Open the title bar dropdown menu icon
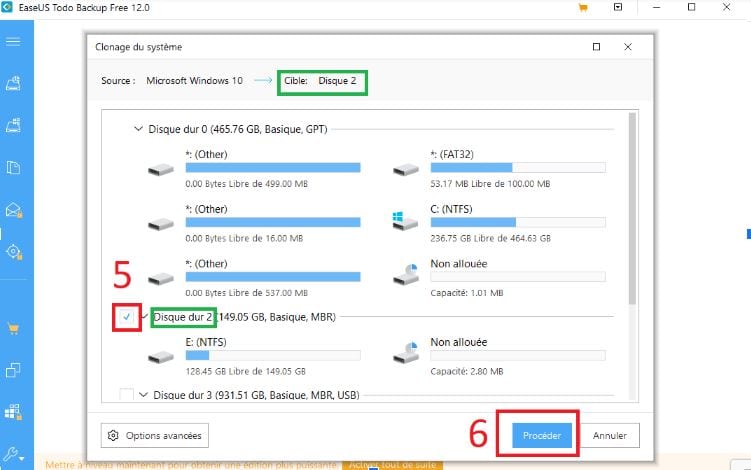Viewport: 751px width, 470px height. (618, 7)
